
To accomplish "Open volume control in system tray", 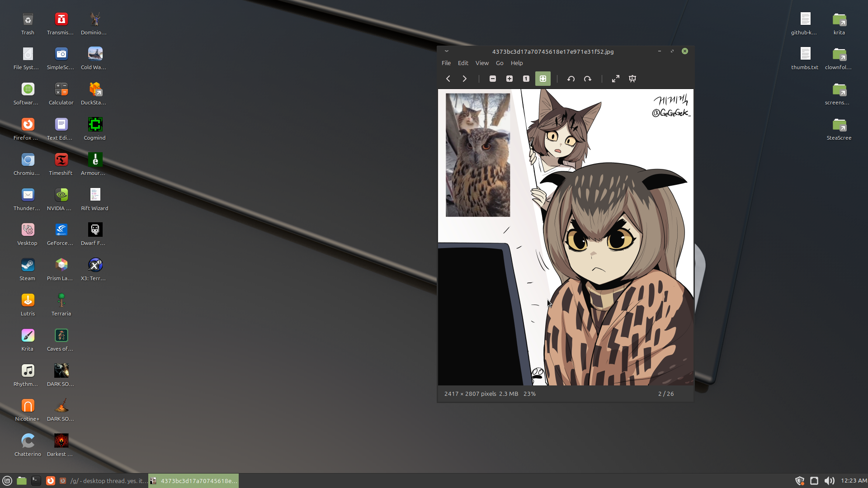I will coord(829,481).
